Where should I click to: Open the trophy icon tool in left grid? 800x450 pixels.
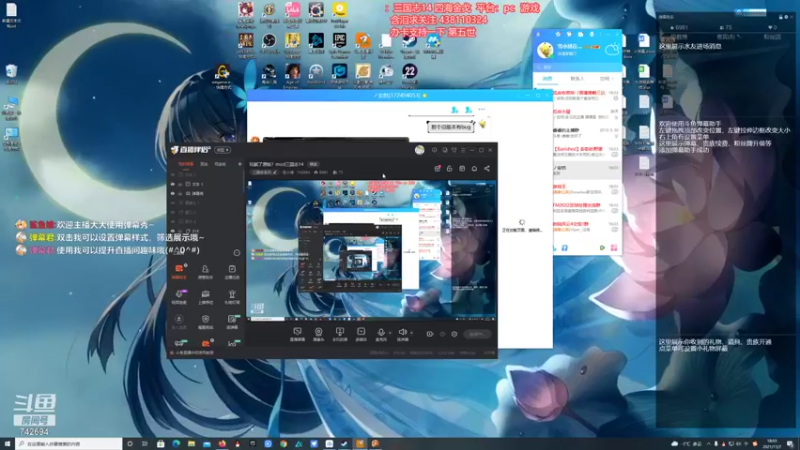tap(232, 295)
